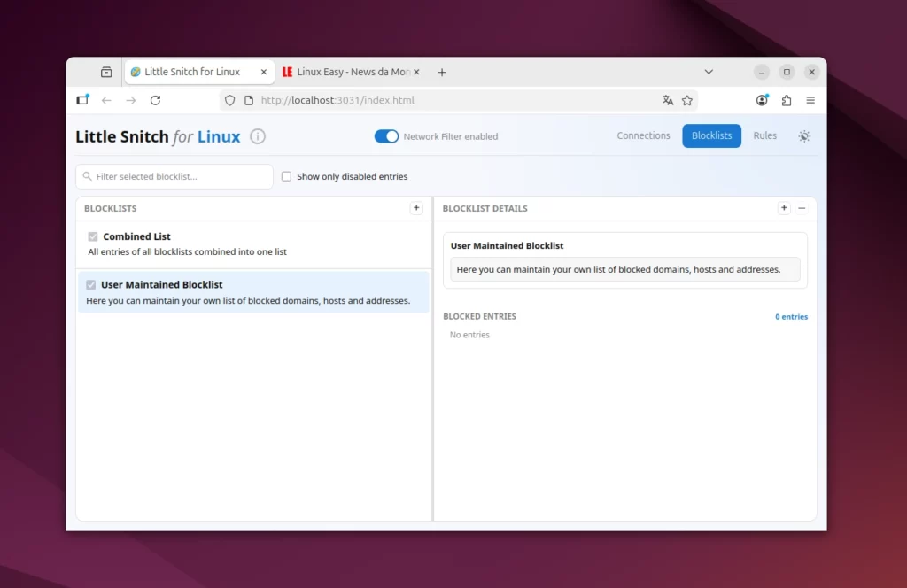Check Show only disabled entries
The width and height of the screenshot is (907, 588).
(286, 176)
